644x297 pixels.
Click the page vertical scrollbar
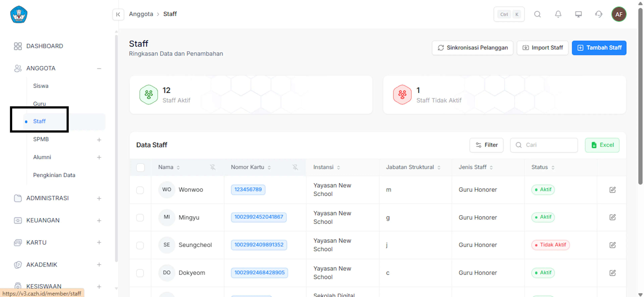click(640, 96)
